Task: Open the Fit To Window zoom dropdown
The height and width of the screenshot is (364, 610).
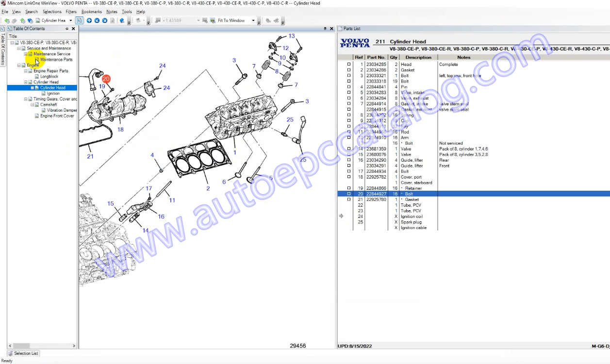Action: 253,20
